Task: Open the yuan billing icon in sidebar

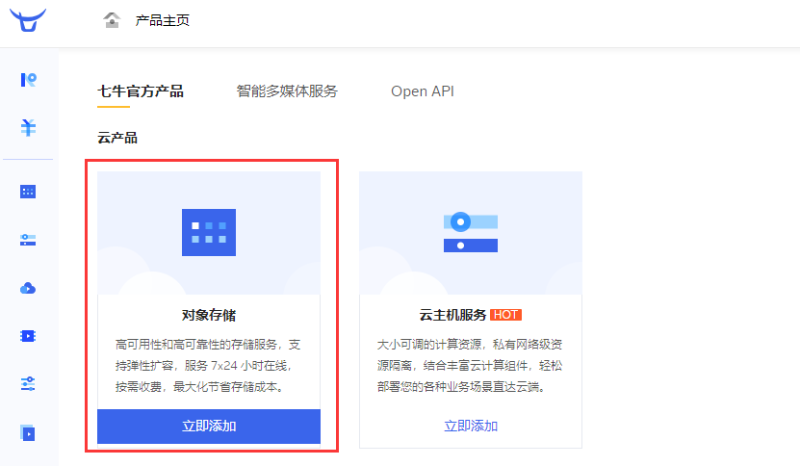Action: (x=28, y=127)
